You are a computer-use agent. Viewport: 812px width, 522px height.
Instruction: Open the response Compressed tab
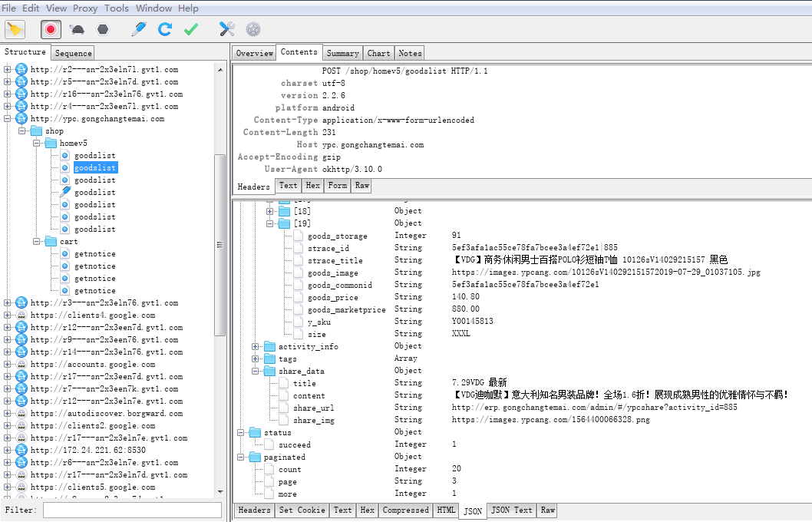(x=405, y=510)
